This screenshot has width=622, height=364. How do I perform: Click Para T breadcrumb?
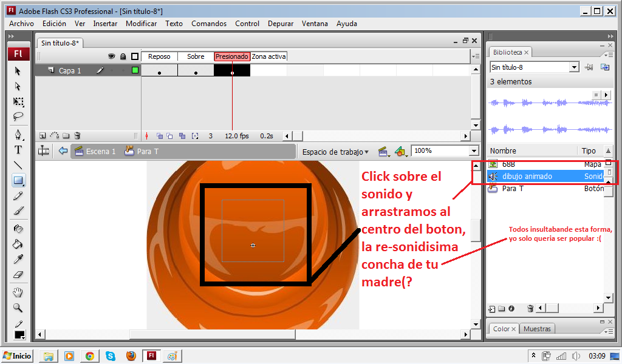pos(142,151)
